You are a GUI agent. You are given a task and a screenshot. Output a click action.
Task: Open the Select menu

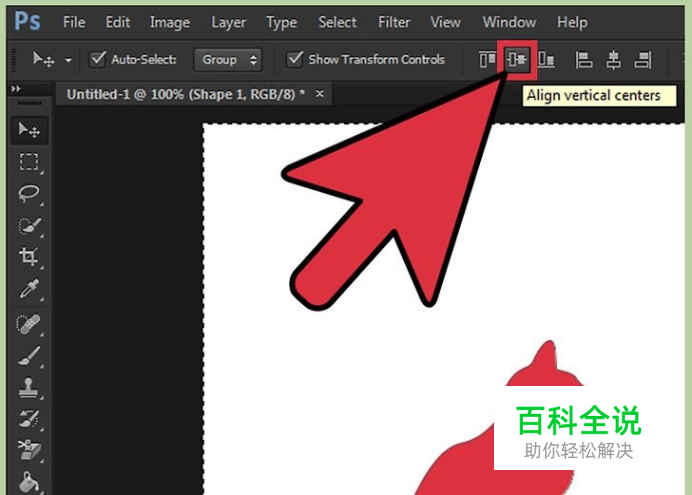(337, 22)
